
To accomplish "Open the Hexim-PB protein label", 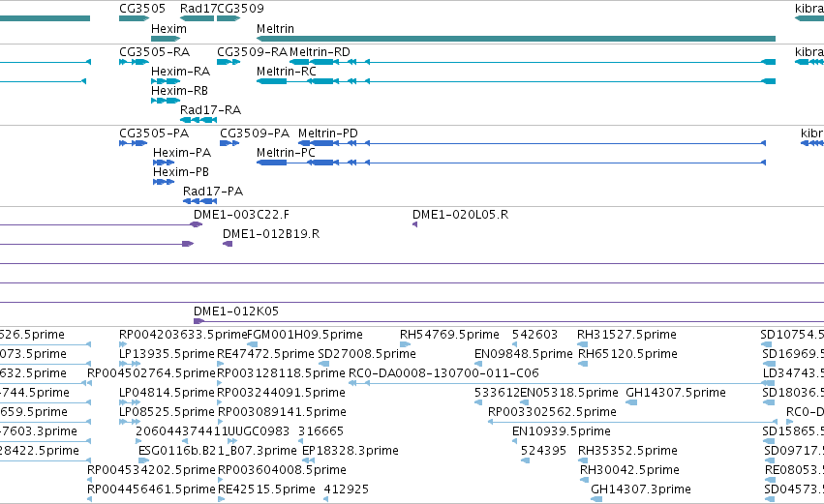I will 181,172.
